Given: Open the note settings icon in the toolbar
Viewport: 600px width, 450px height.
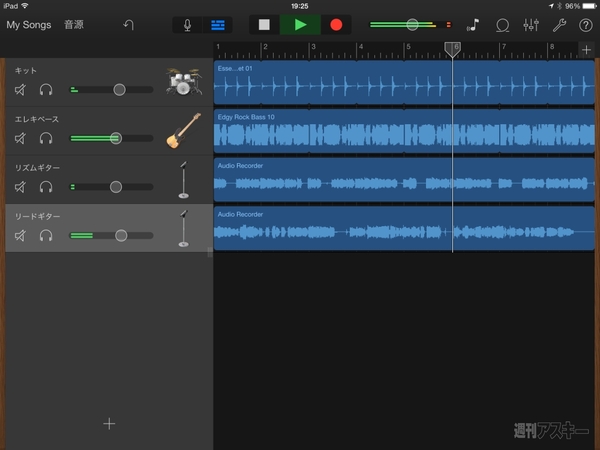Looking at the screenshot, I should tap(473, 24).
